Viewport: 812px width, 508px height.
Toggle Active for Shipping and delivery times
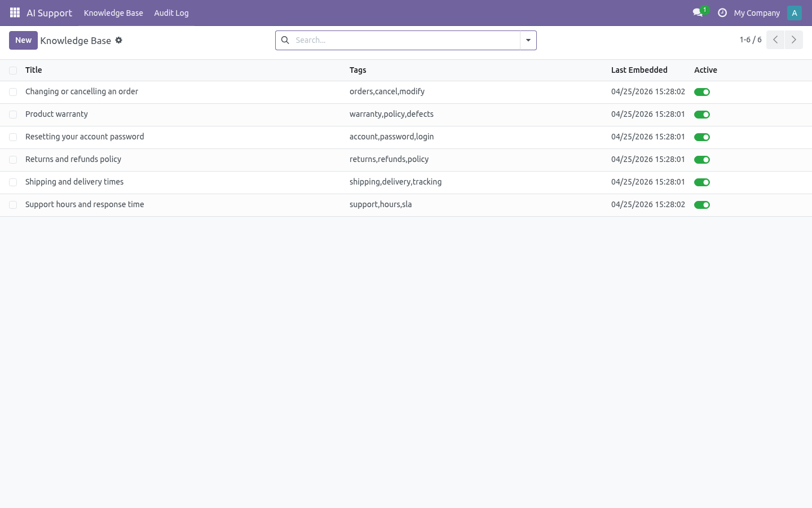702,182
